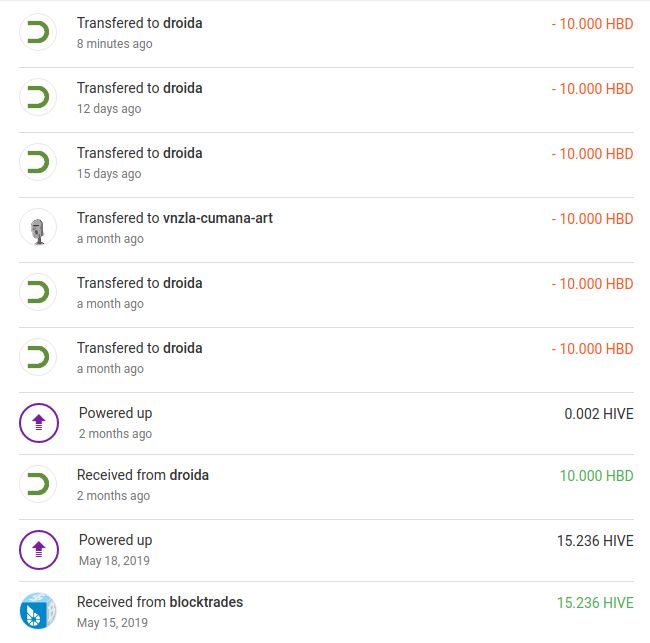Viewport: 650px width, 643px height.
Task: Click the 8 minutes ago timestamp
Action: [115, 44]
